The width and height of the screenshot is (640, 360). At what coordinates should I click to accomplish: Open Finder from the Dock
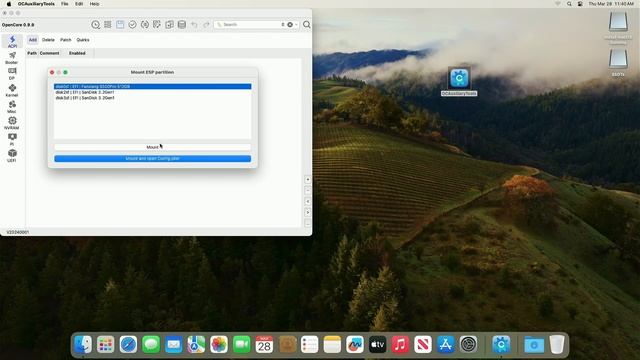83,345
